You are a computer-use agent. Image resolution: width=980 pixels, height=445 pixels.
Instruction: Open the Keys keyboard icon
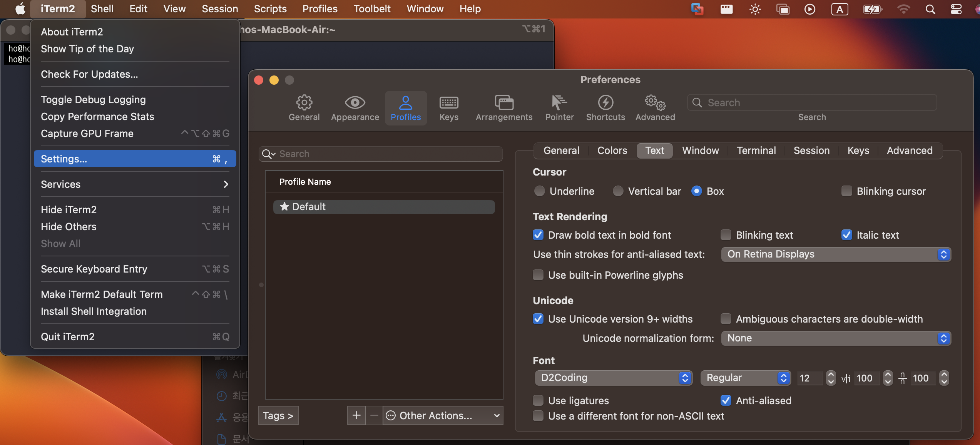[x=449, y=102]
